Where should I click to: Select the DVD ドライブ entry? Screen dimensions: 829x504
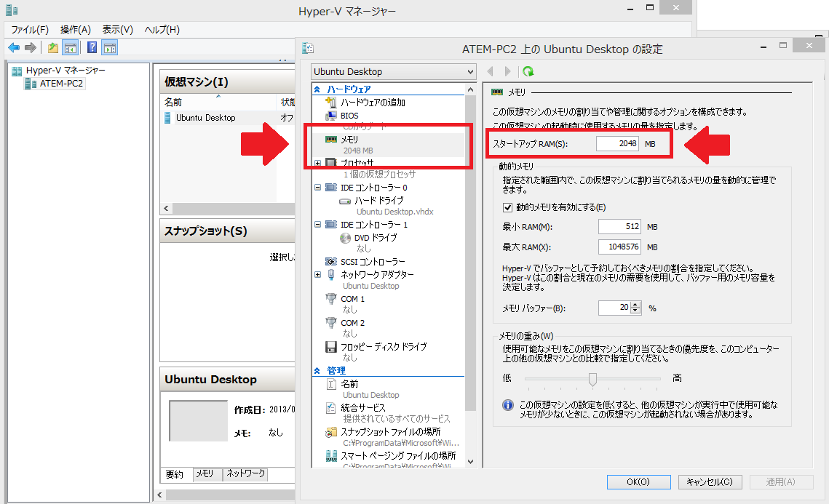(376, 238)
